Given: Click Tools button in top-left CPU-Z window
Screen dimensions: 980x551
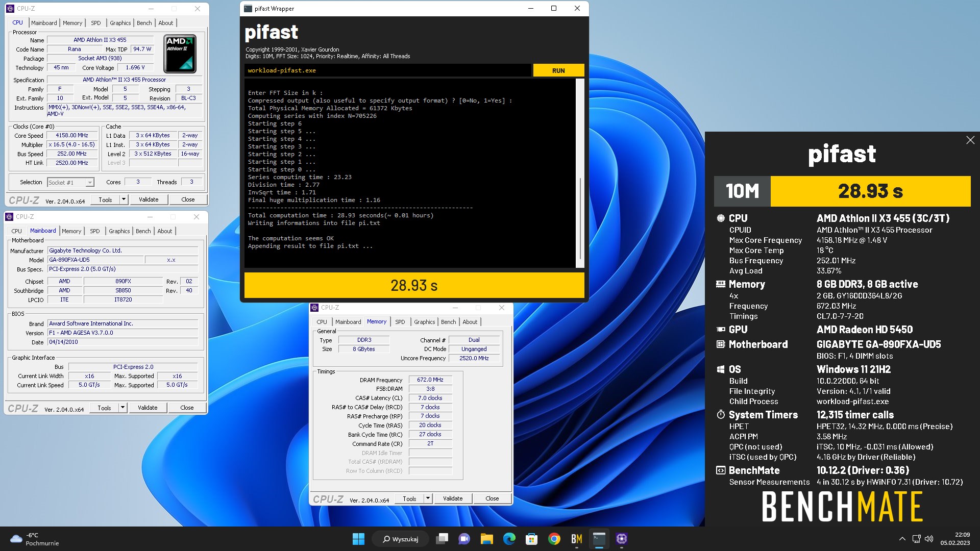Looking at the screenshot, I should pyautogui.click(x=105, y=199).
